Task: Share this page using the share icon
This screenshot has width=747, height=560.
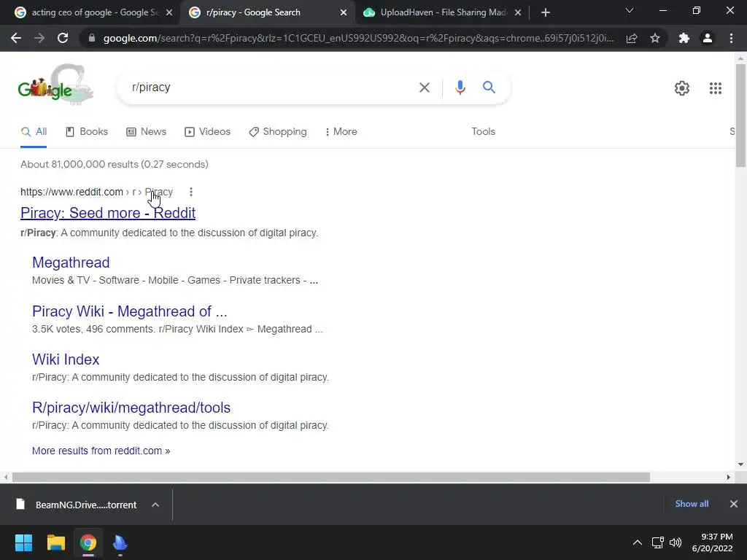Action: pos(632,38)
